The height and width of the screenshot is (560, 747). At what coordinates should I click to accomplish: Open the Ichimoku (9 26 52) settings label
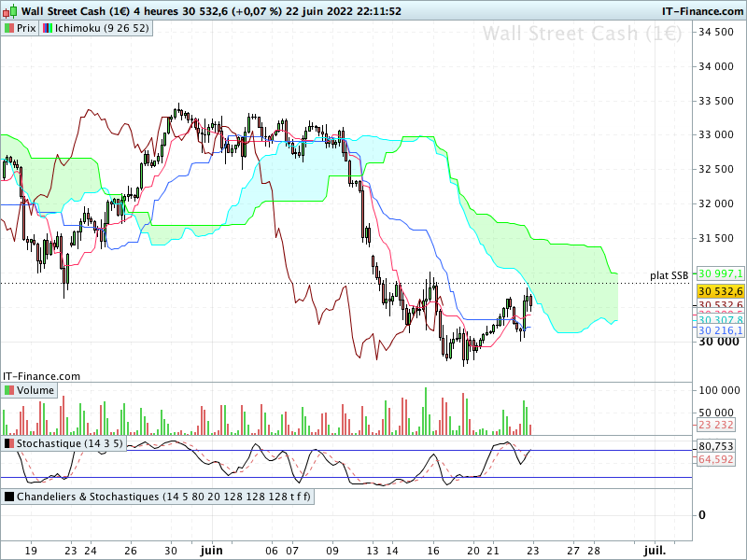102,28
